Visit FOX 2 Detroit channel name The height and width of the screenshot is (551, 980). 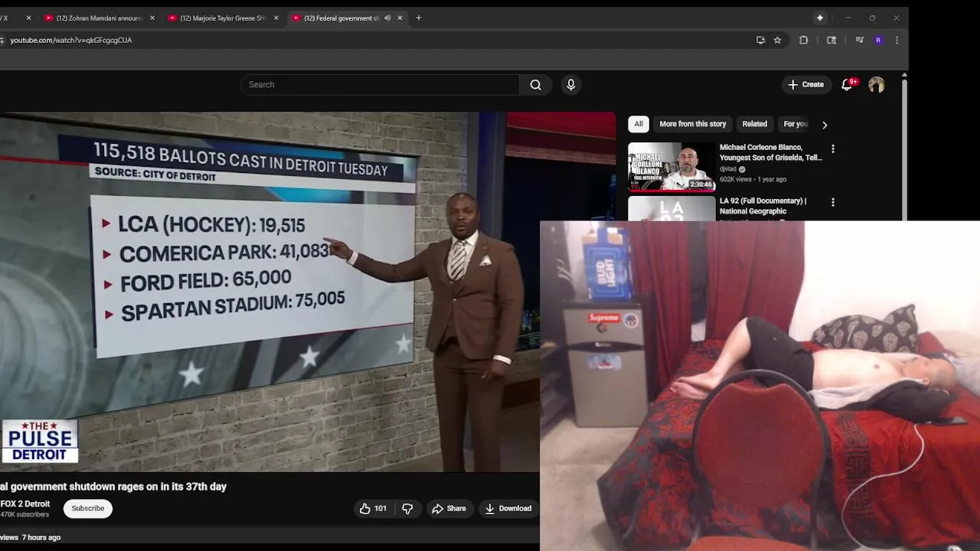click(25, 504)
